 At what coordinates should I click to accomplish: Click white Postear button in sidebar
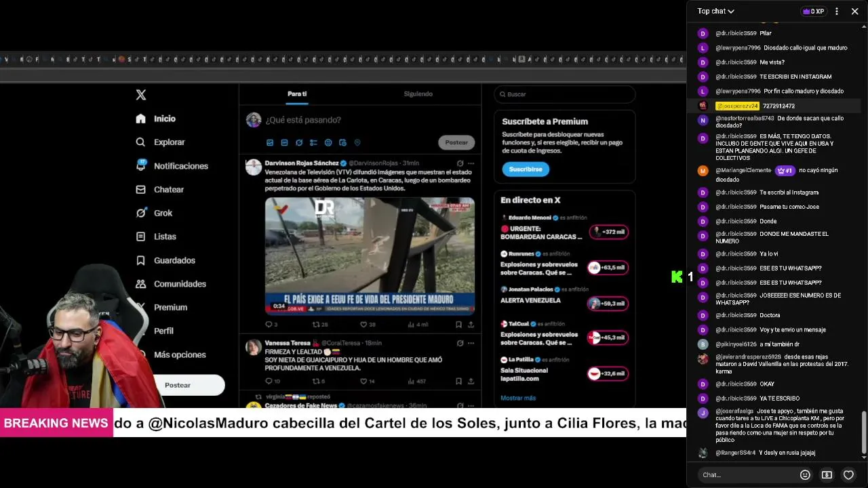click(178, 385)
